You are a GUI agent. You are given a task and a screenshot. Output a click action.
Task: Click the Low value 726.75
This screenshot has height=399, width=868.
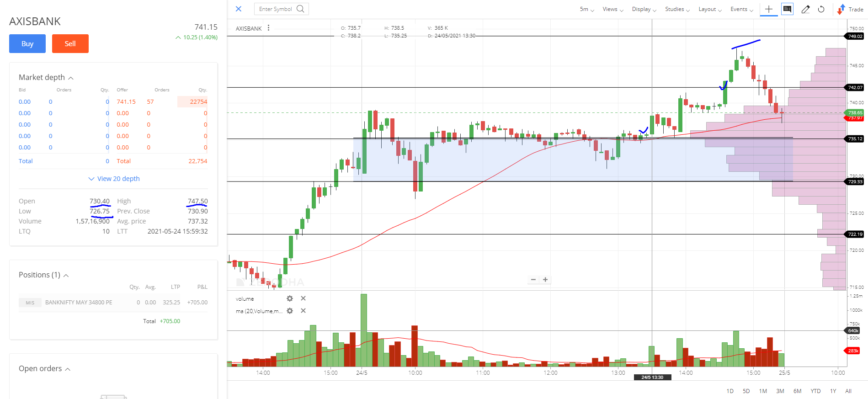(x=100, y=211)
